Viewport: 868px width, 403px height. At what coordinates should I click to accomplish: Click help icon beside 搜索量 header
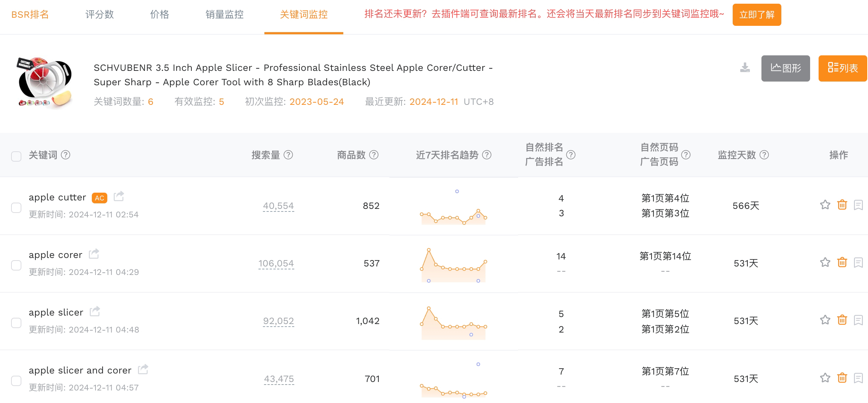click(x=288, y=155)
